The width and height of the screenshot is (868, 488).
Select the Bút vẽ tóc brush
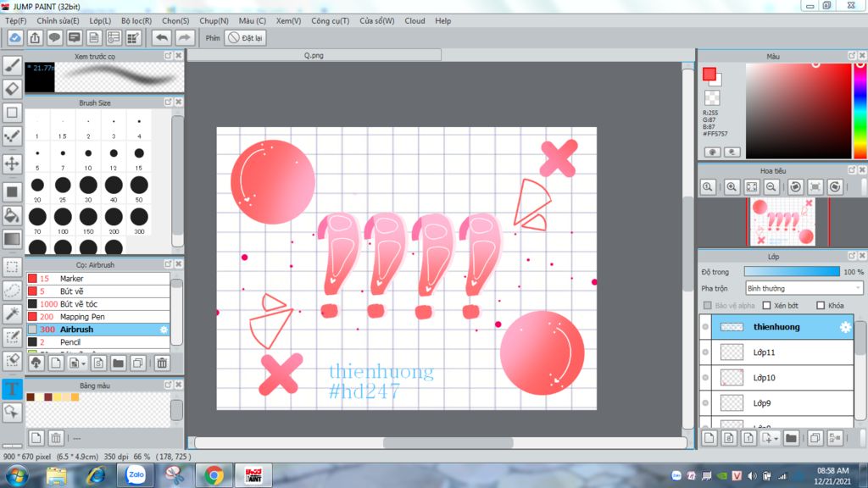click(98, 304)
